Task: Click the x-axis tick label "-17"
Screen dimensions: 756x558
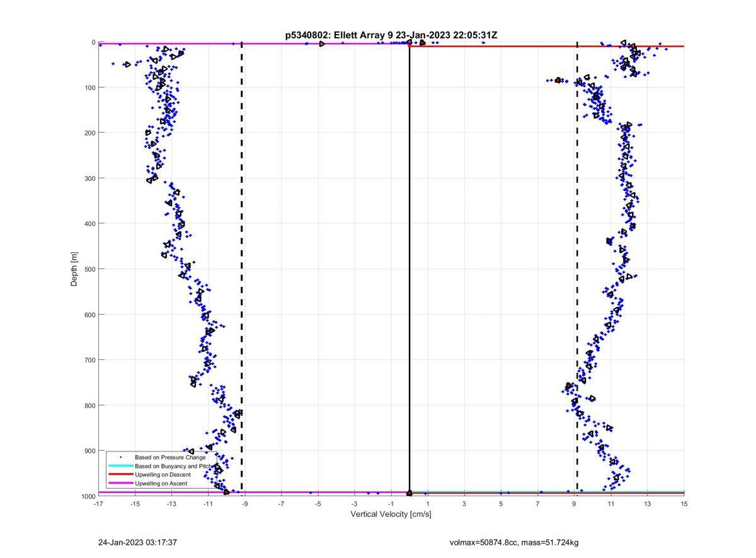Action: [98, 504]
